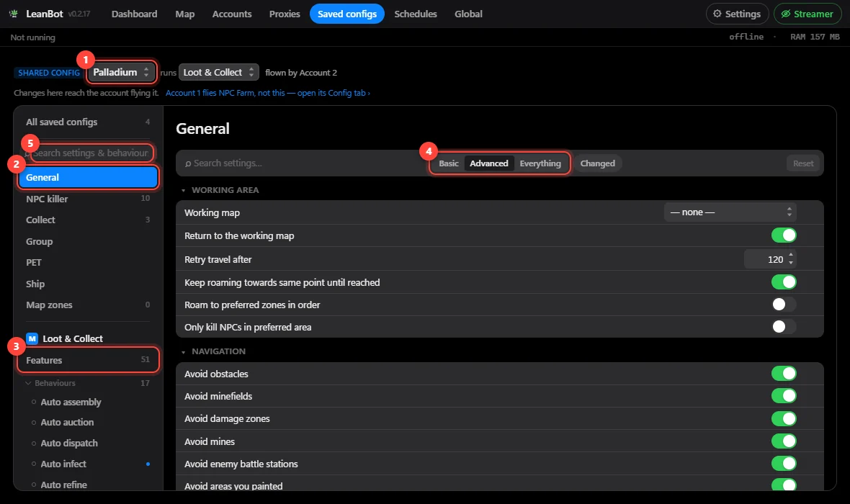Click the blue M icon beside Loot & Collect

(32, 338)
